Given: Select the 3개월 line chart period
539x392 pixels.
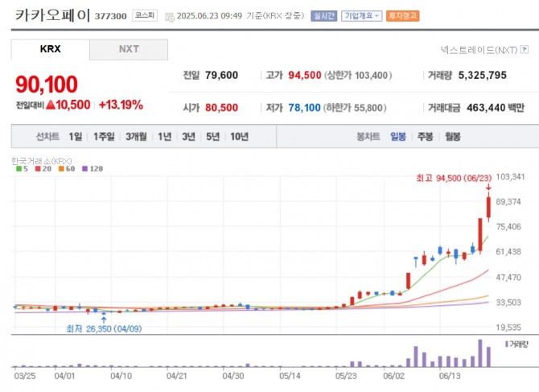Looking at the screenshot, I should click(x=136, y=137).
